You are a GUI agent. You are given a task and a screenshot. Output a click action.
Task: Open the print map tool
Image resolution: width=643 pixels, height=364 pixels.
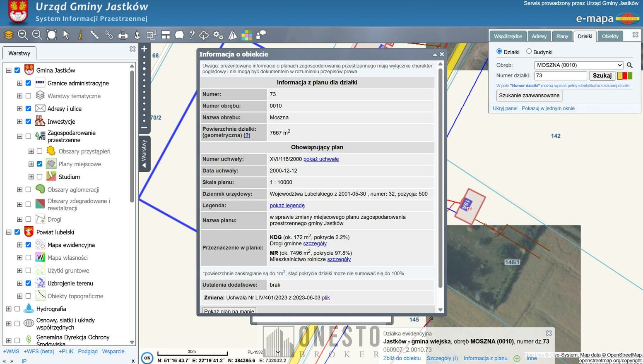point(123,35)
